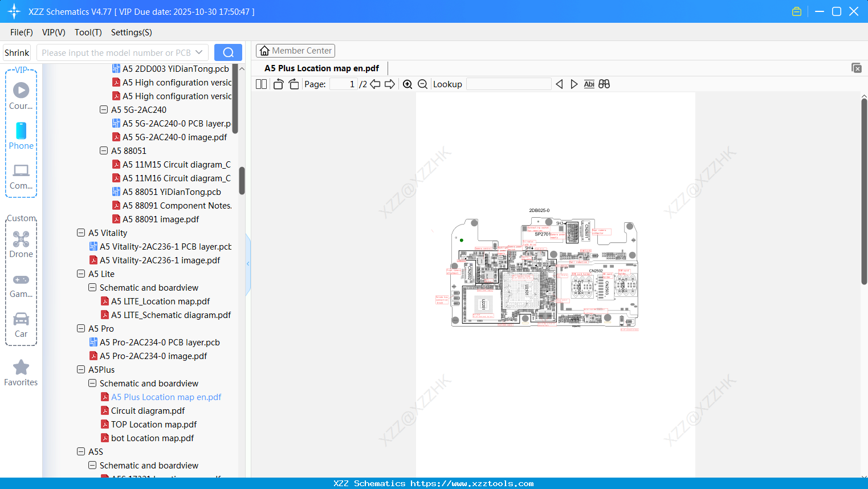Go to the next page arrow
868x489 pixels.
390,84
